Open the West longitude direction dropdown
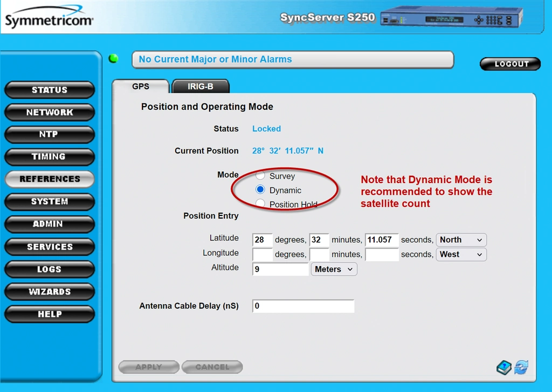The width and height of the screenshot is (552, 392). tap(461, 254)
